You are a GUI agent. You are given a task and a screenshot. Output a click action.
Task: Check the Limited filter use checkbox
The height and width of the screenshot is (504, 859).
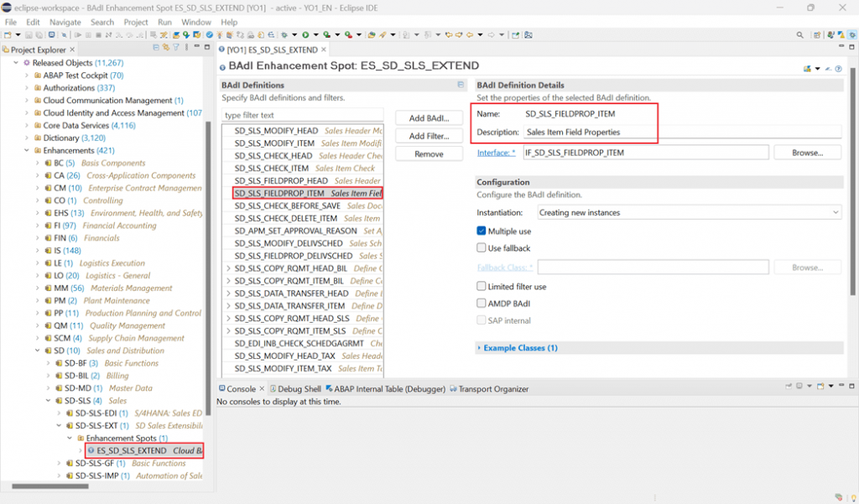point(481,287)
